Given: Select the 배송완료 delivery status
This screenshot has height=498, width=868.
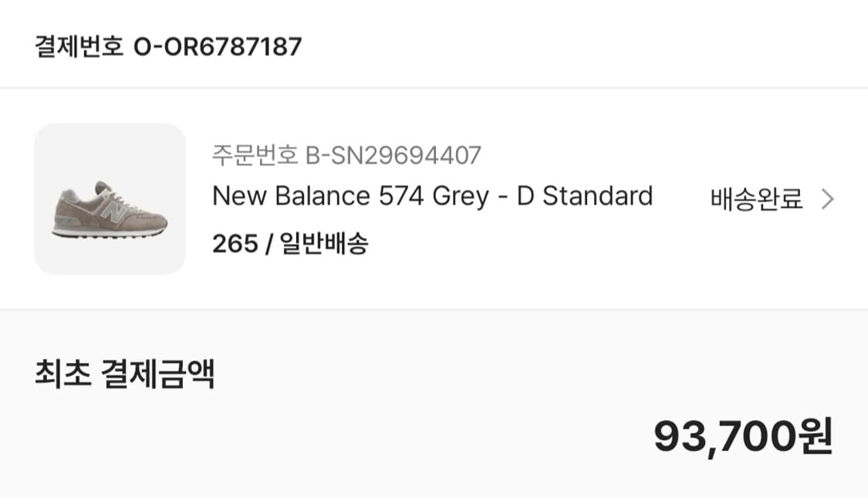Looking at the screenshot, I should (x=756, y=199).
